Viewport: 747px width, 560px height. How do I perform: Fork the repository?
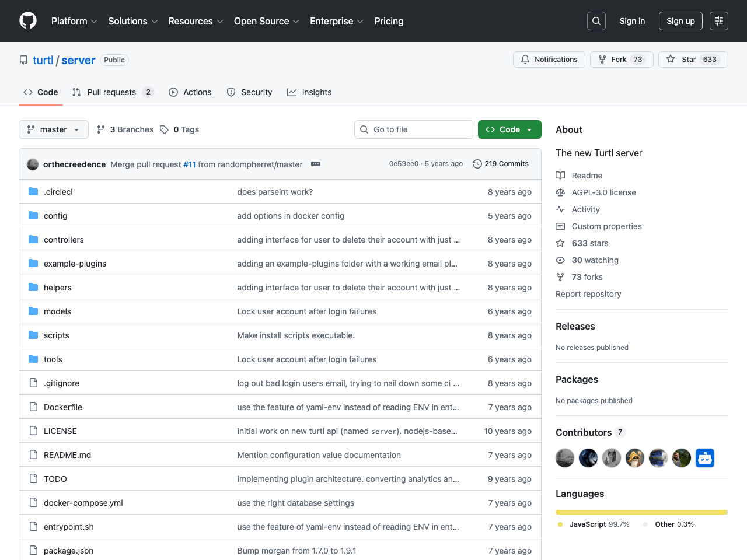click(x=621, y=59)
